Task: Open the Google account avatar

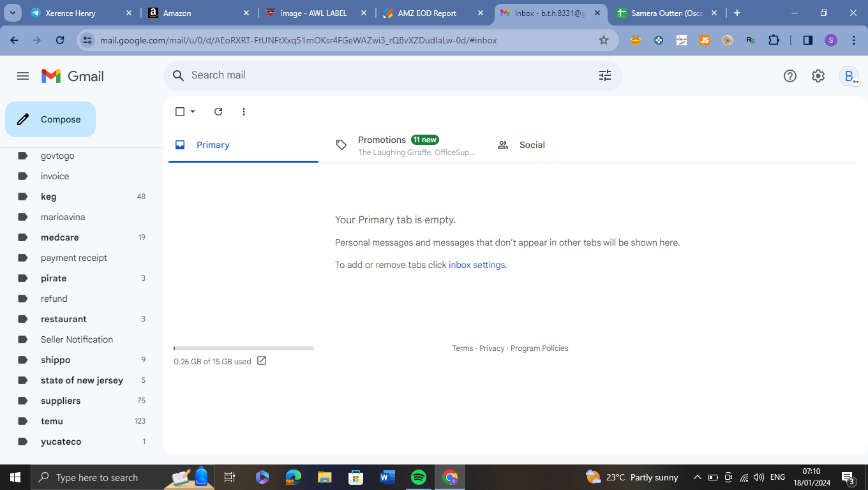Action: coord(849,76)
